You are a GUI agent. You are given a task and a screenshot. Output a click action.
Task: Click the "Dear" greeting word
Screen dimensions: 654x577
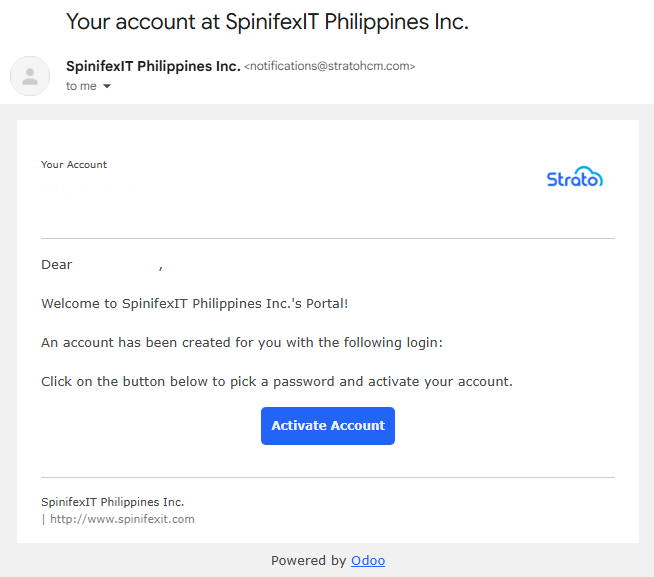(57, 265)
